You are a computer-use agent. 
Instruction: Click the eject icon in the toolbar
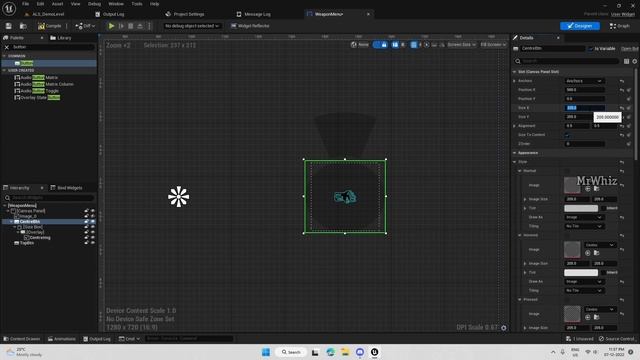[x=140, y=26]
